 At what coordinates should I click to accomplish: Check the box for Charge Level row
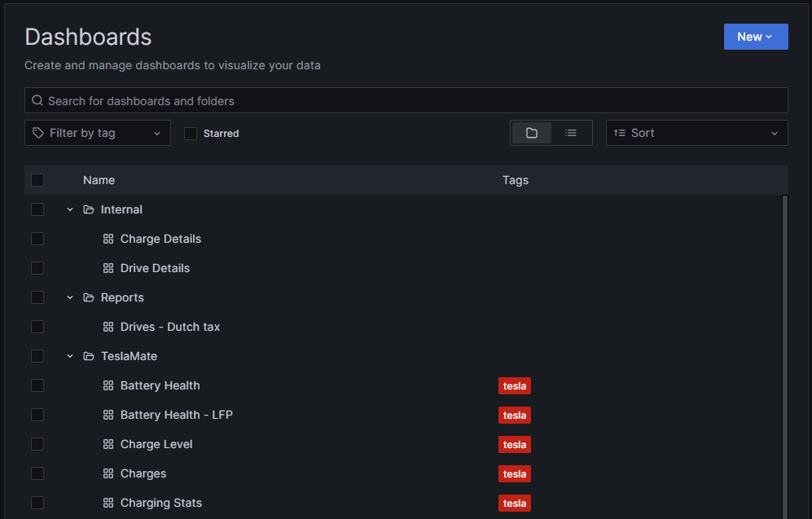[37, 444]
